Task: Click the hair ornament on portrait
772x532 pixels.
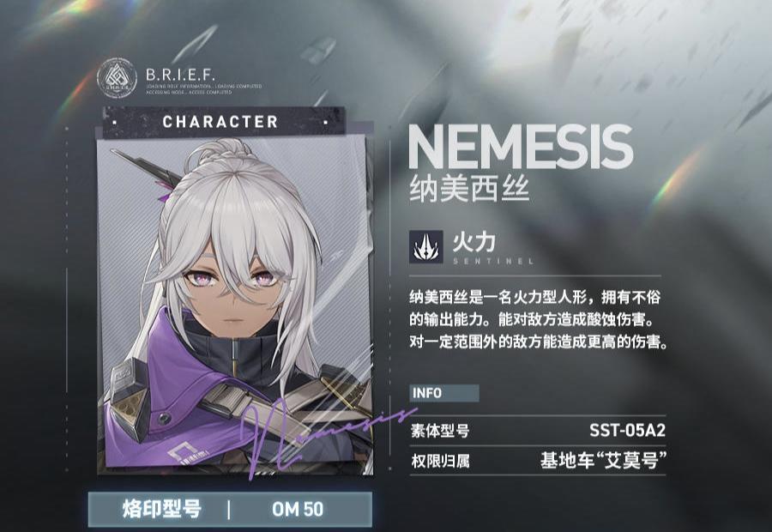Action: 146,170
